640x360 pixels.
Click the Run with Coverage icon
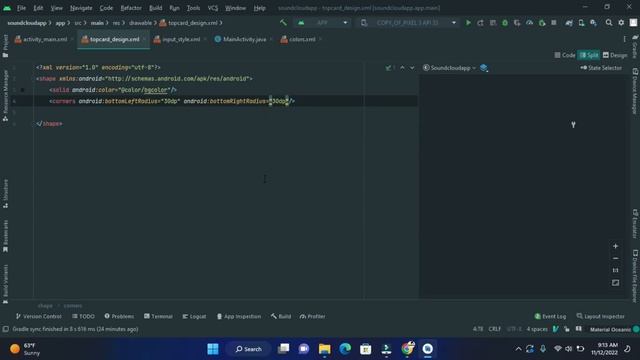click(517, 23)
